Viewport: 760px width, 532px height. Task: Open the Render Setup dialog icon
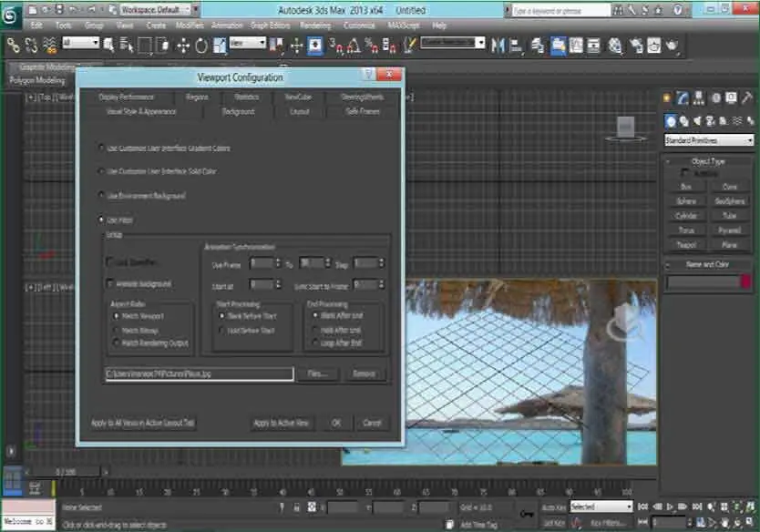click(x=636, y=46)
